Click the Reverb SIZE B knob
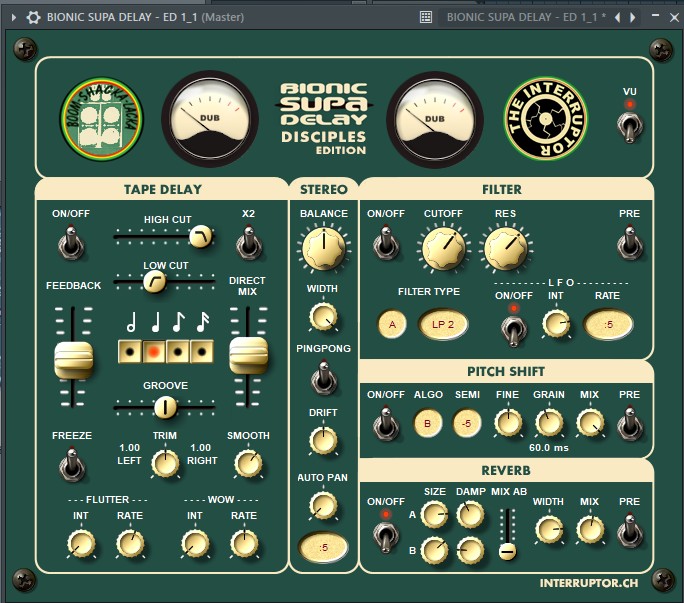 pyautogui.click(x=434, y=550)
